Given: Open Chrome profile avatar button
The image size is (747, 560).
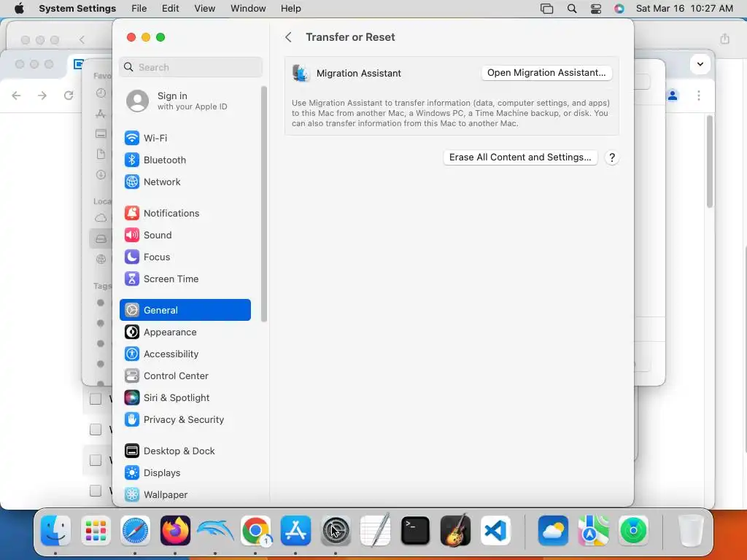Looking at the screenshot, I should [673, 96].
